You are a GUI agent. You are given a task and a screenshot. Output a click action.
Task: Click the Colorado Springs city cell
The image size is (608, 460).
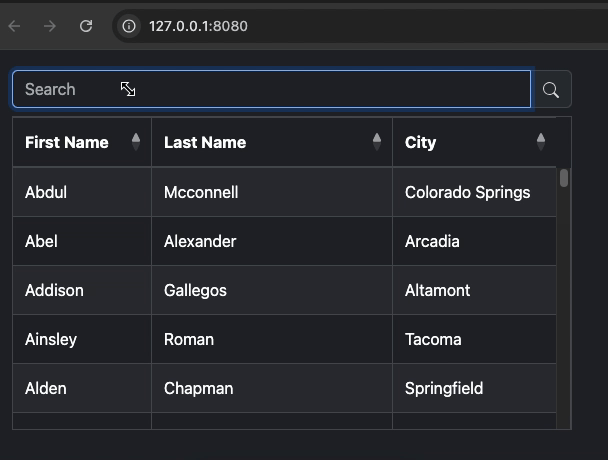coord(467,192)
